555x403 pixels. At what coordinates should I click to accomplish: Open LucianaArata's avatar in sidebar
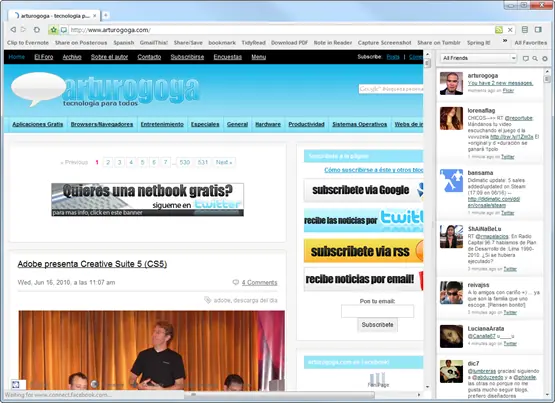[x=451, y=336]
